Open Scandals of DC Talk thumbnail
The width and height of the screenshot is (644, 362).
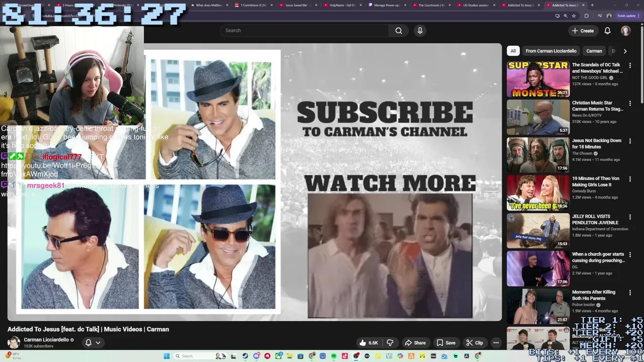538,79
